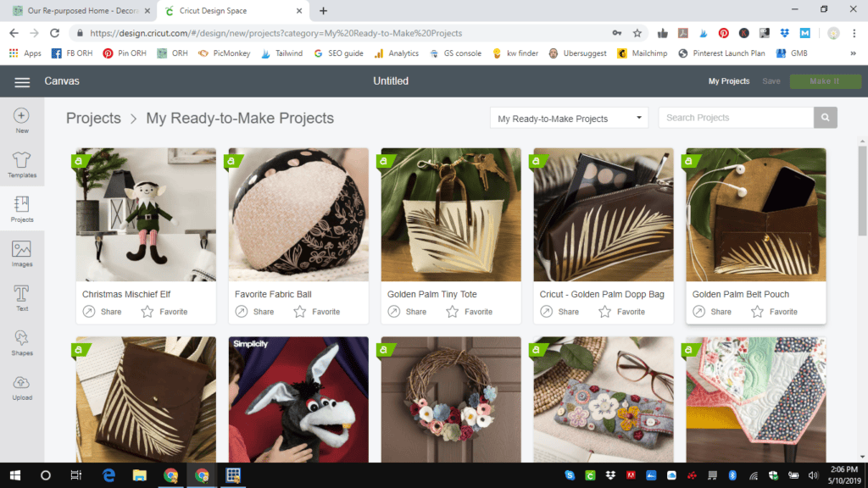Switch to Our Re-purposed Home browser tab
The image size is (868, 488).
[76, 11]
